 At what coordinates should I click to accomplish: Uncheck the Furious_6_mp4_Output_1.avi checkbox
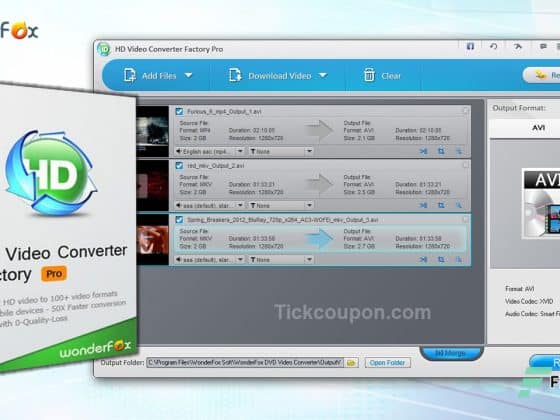(179, 111)
